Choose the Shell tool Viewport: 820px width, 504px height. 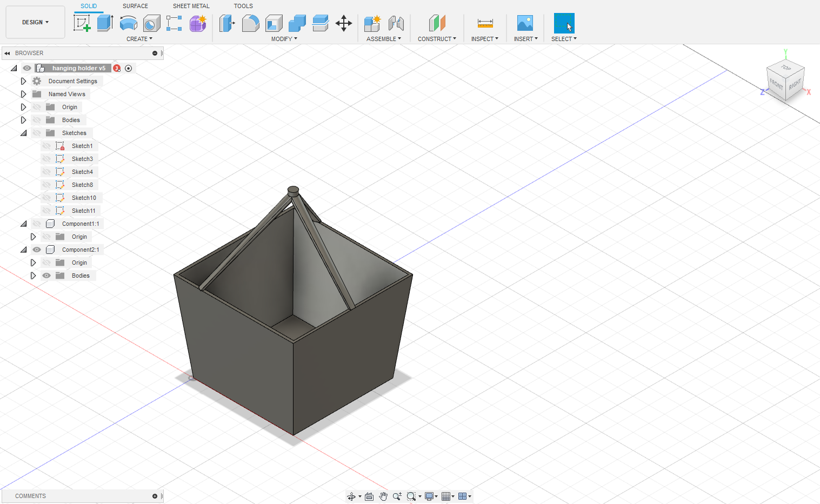coord(274,23)
